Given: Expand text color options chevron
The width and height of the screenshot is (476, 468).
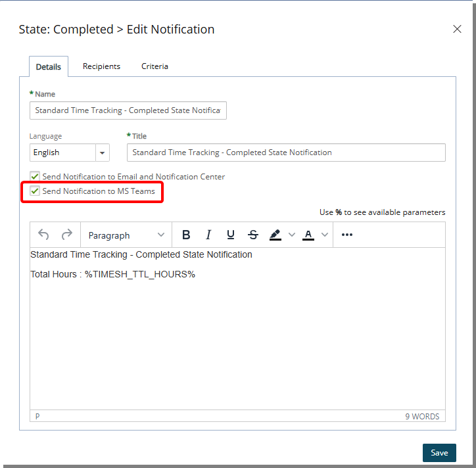Looking at the screenshot, I should coord(325,235).
